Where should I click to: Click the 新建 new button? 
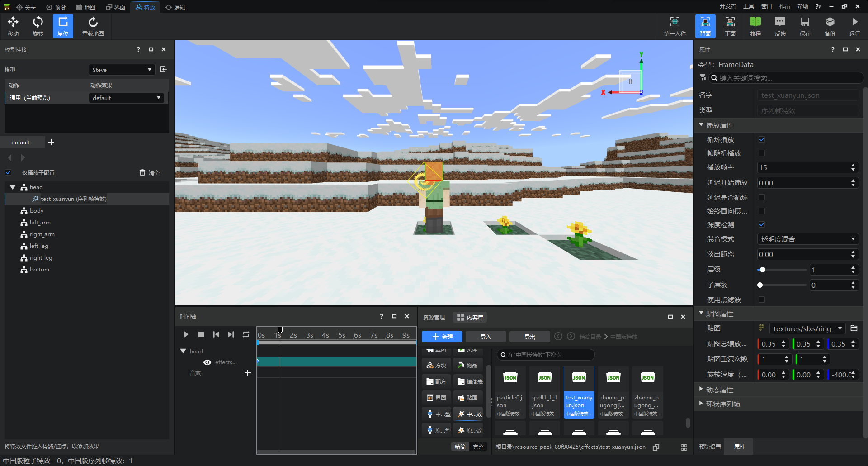click(442, 337)
